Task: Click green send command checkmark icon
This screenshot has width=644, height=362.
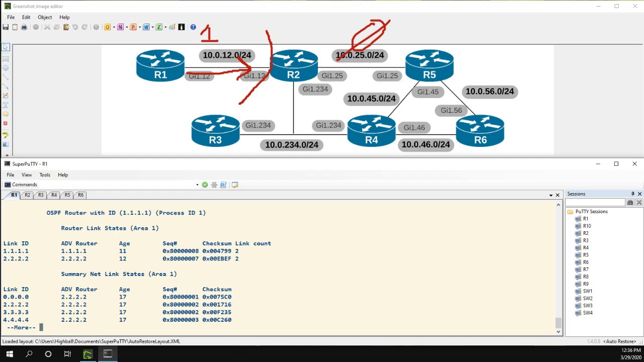Action: [205, 185]
